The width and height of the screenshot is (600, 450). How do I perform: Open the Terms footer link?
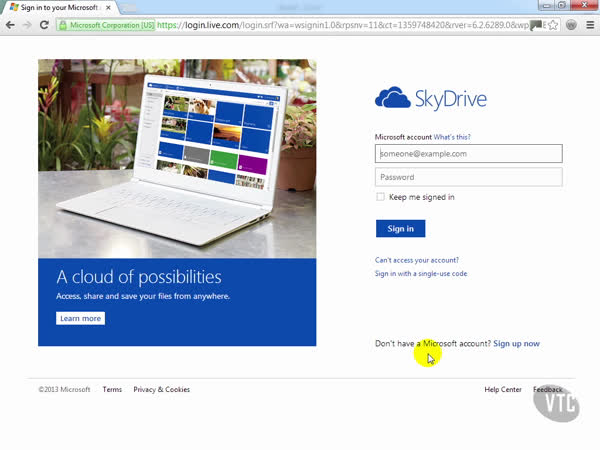point(112,390)
